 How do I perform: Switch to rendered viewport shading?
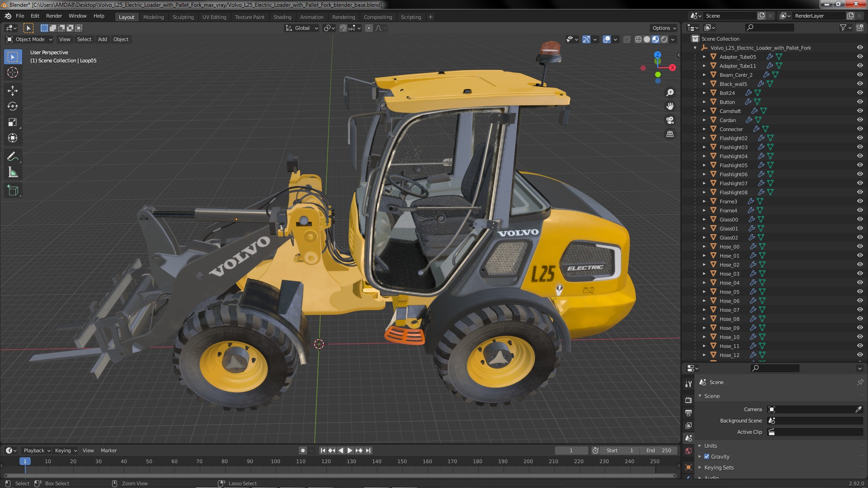pyautogui.click(x=664, y=40)
